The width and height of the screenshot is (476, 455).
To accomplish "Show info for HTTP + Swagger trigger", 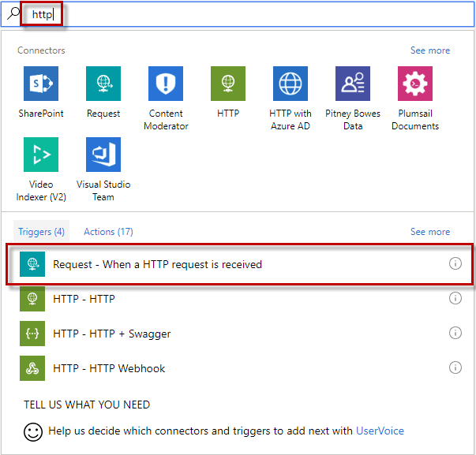I will (455, 333).
